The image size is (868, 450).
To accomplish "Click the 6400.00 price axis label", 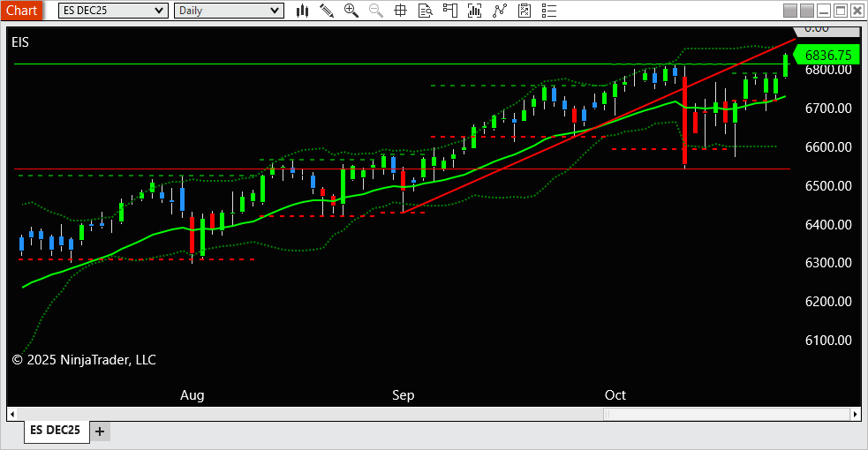I will (x=828, y=224).
